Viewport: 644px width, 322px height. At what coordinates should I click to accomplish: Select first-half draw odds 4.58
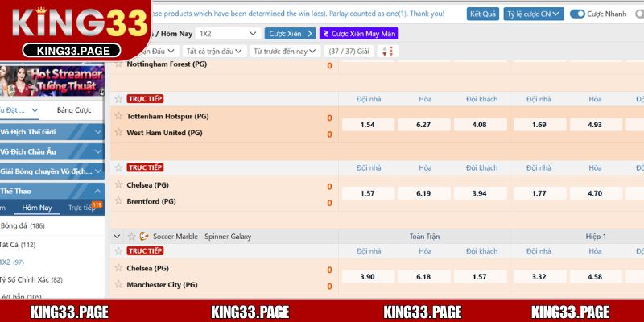point(596,276)
